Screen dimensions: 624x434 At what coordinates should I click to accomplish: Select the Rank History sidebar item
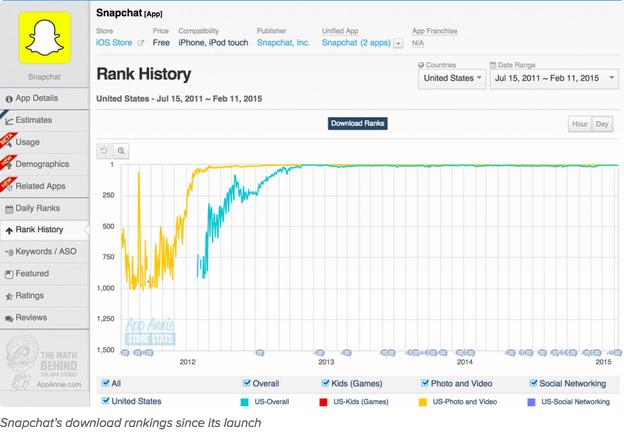tap(45, 230)
